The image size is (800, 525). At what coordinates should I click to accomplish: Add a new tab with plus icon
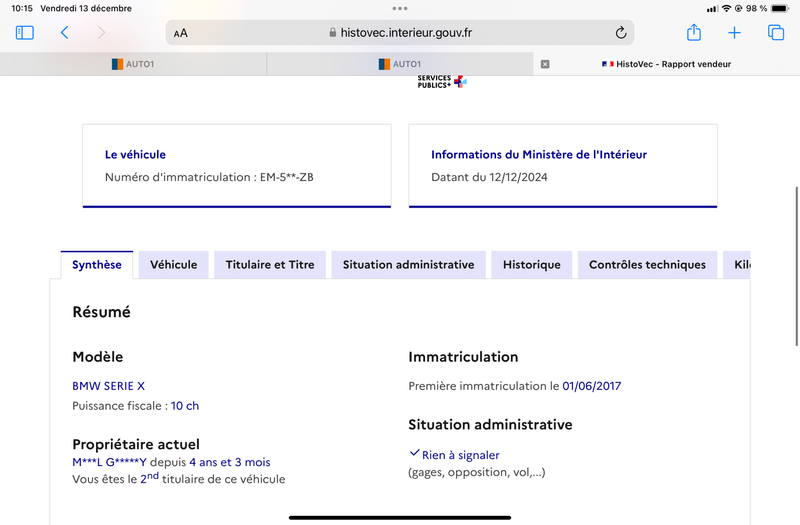click(734, 33)
